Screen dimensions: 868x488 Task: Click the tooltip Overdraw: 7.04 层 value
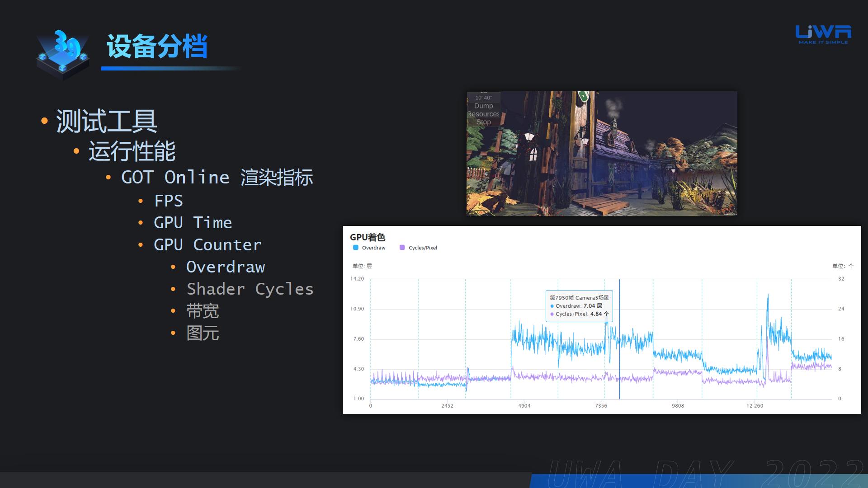tap(576, 306)
